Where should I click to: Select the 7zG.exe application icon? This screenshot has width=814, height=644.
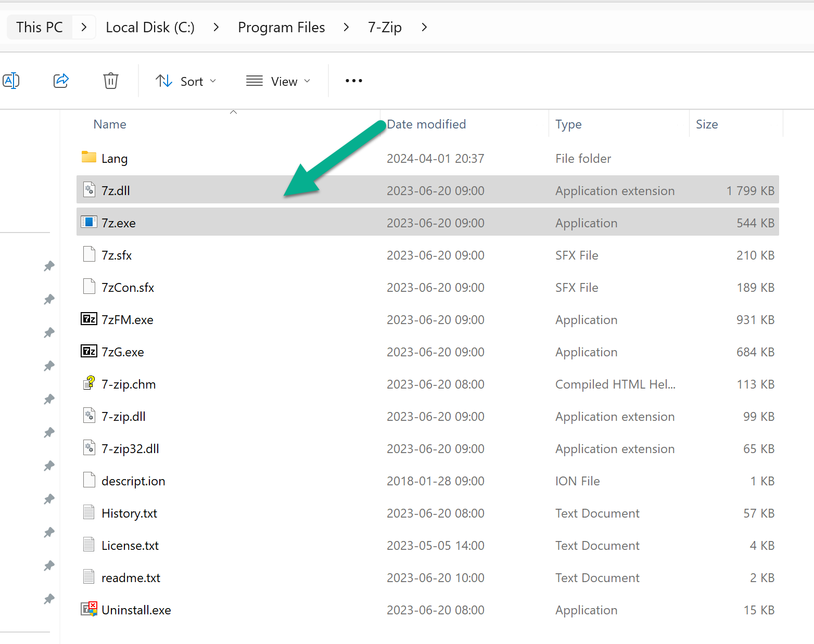(89, 351)
